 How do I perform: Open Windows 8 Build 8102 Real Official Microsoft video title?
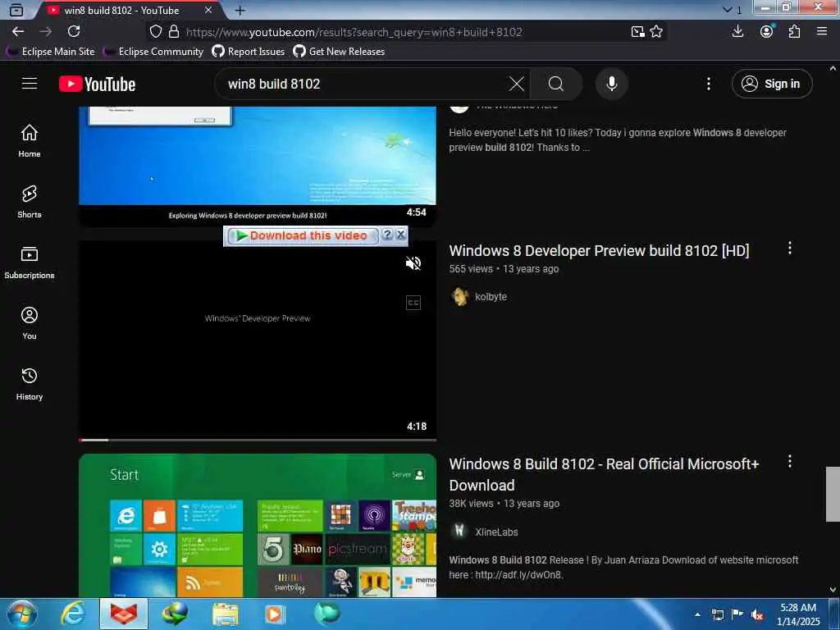(x=604, y=475)
